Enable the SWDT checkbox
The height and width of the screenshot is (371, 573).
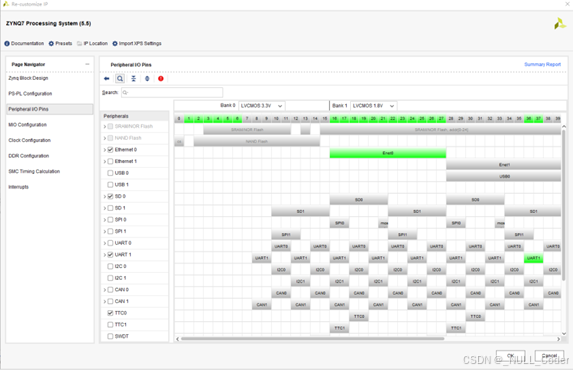point(110,337)
